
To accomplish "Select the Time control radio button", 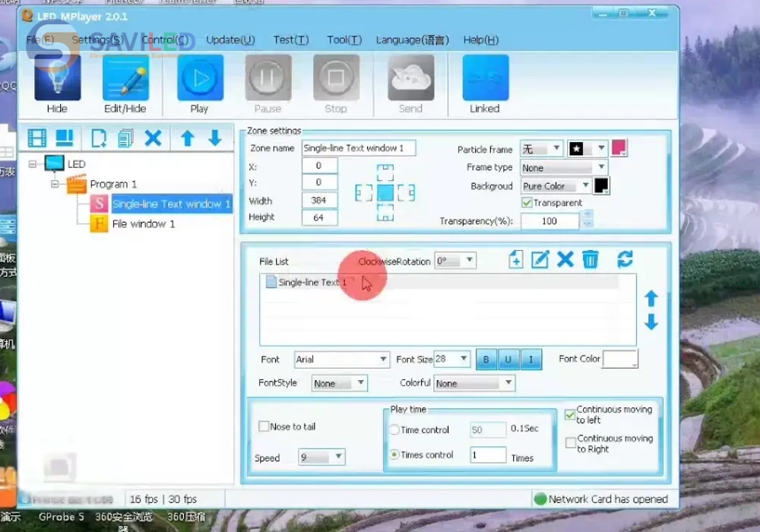I will point(394,429).
